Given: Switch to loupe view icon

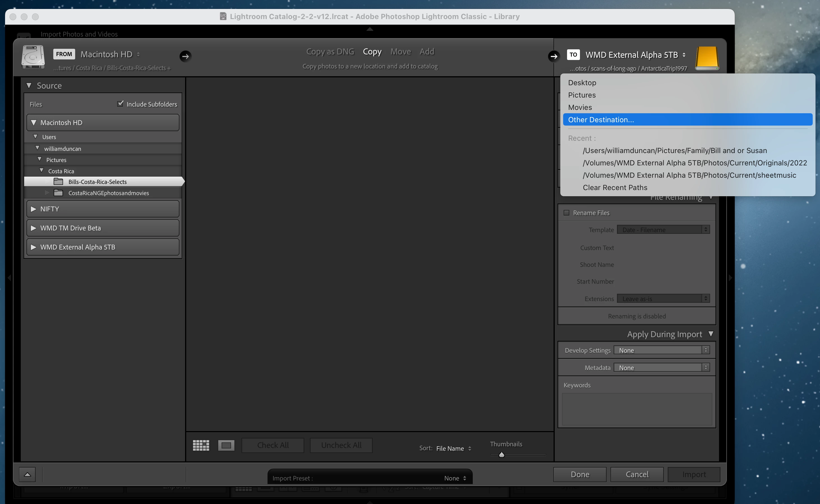Looking at the screenshot, I should tap(226, 445).
